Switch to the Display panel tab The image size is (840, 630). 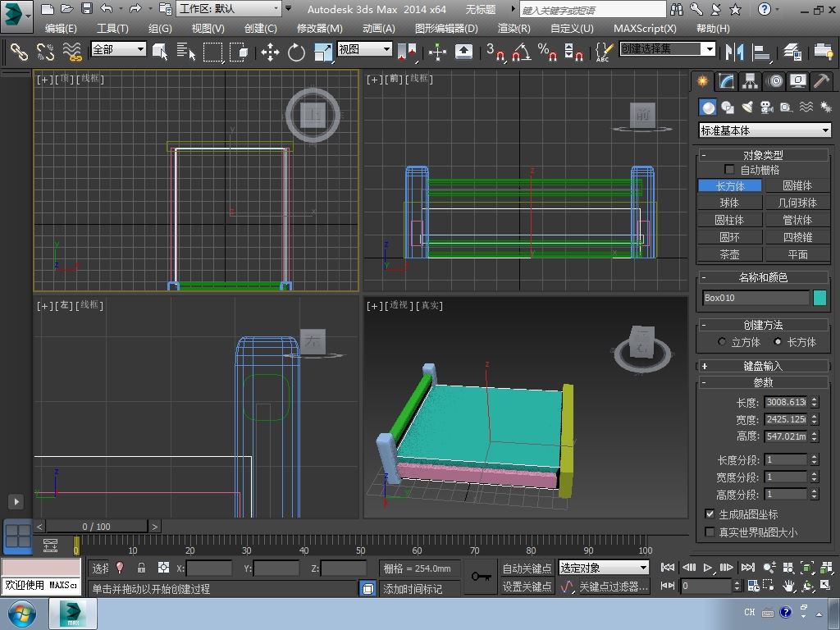pos(798,81)
